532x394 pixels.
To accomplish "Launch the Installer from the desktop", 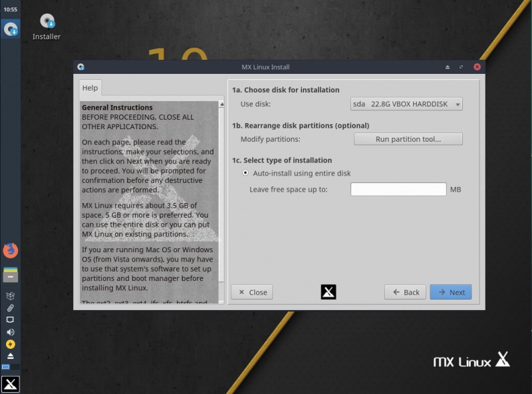I will pyautogui.click(x=45, y=20).
